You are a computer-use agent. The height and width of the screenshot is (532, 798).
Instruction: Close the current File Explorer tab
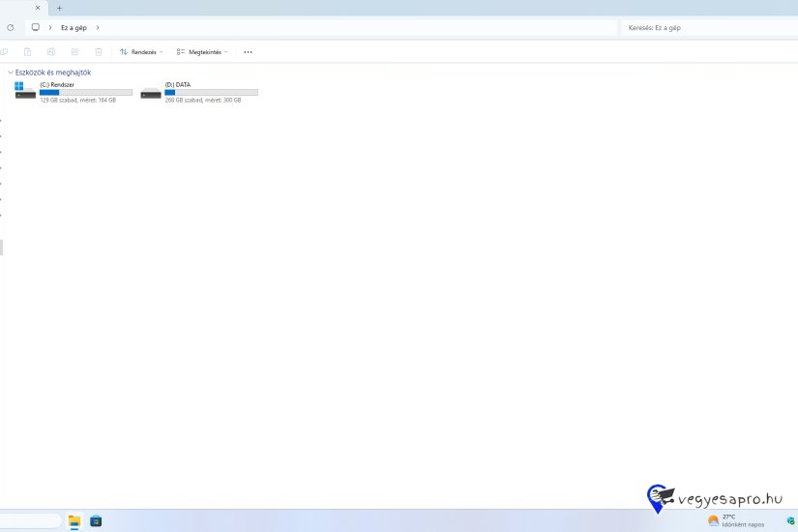(38, 8)
